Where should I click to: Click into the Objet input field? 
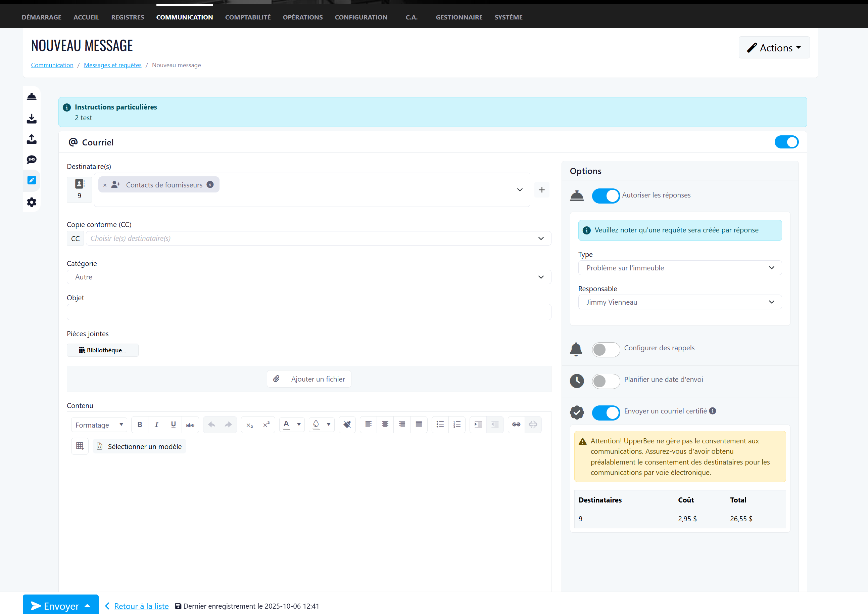click(308, 312)
